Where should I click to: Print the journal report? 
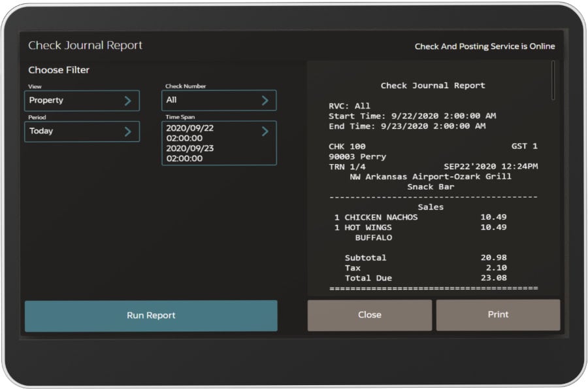tap(498, 314)
